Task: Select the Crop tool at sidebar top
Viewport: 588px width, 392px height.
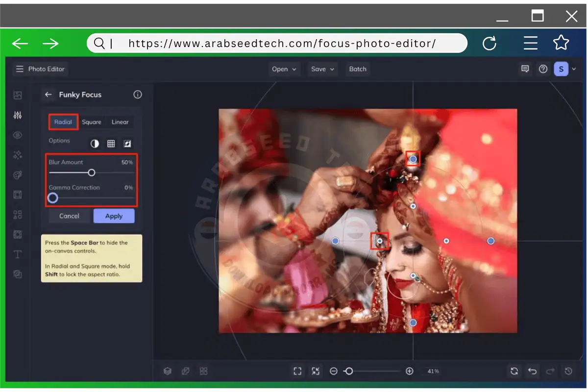Action: (18, 95)
